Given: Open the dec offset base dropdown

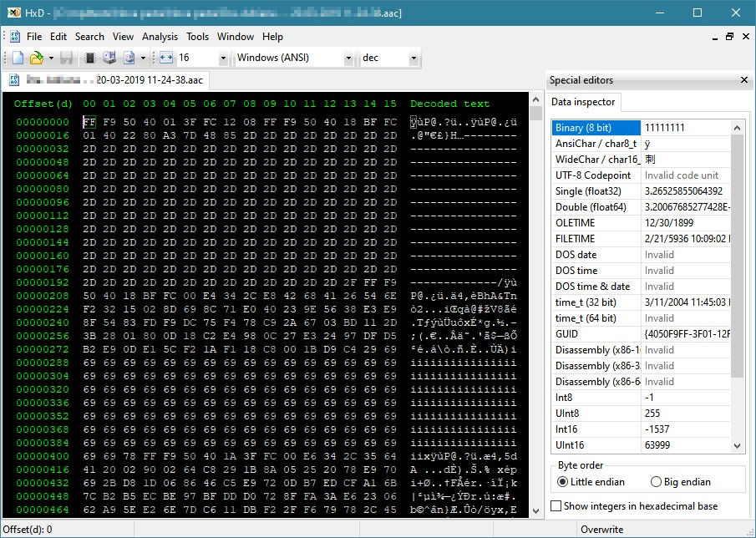Looking at the screenshot, I should point(413,58).
